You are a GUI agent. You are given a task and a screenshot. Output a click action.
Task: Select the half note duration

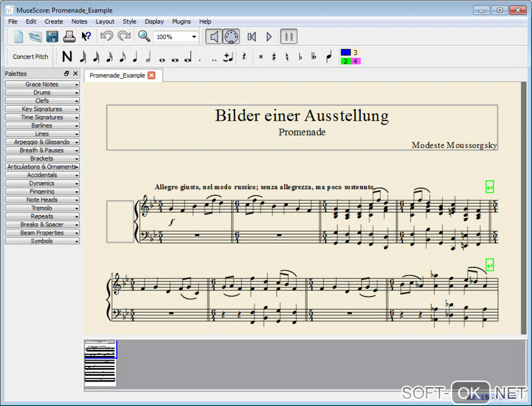tap(148, 57)
